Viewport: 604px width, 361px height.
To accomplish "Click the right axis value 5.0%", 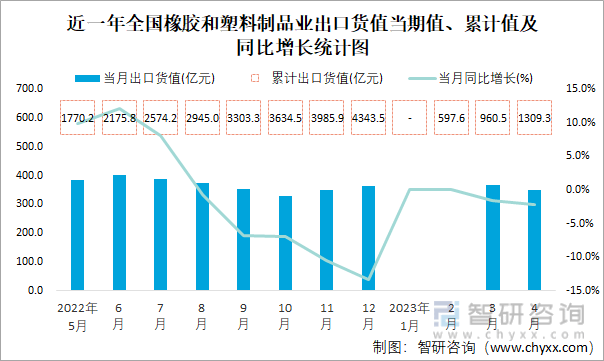I will tap(577, 156).
